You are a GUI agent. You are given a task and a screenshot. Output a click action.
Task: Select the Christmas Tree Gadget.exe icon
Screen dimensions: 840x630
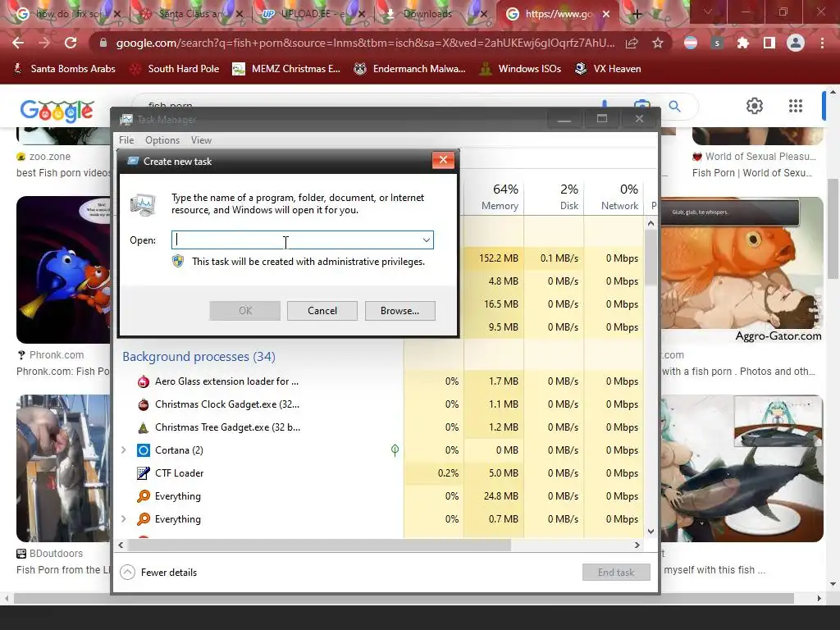pyautogui.click(x=144, y=427)
